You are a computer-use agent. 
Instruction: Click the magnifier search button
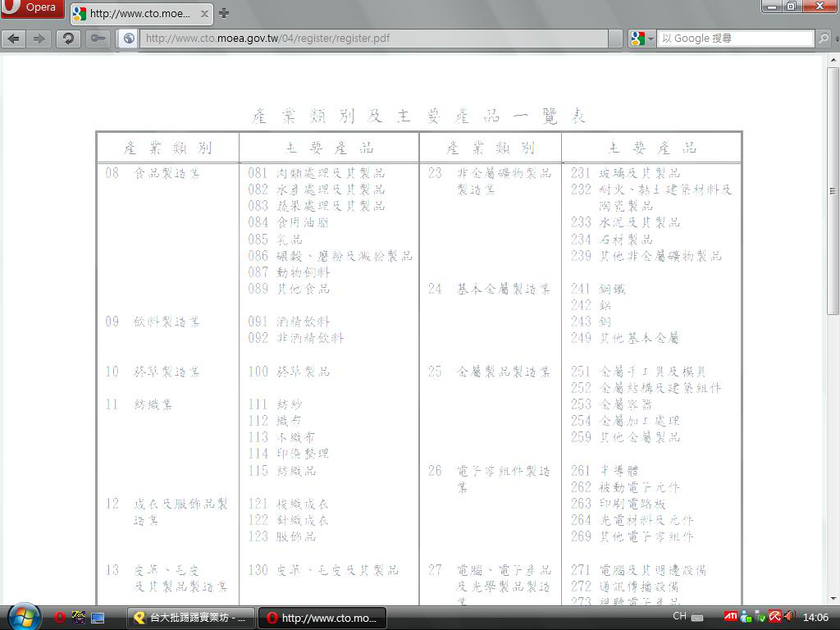[x=824, y=39]
